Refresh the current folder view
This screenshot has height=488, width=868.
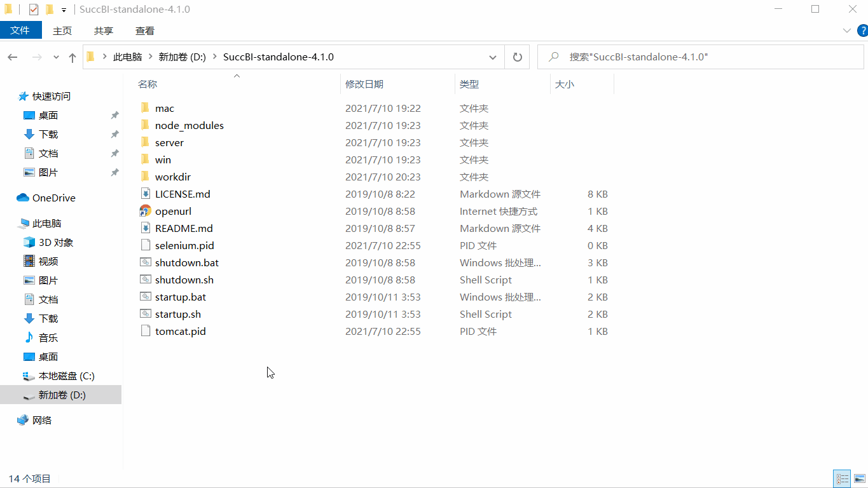[x=517, y=57]
